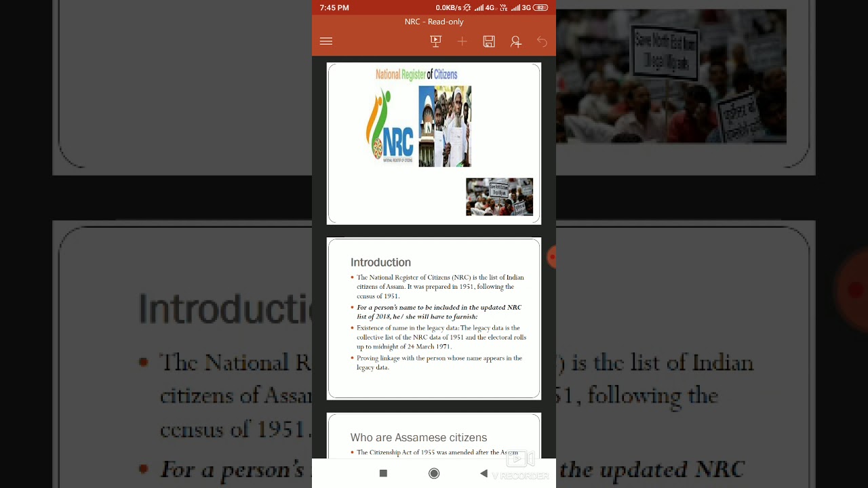Start slideshow presentation mode

[436, 41]
